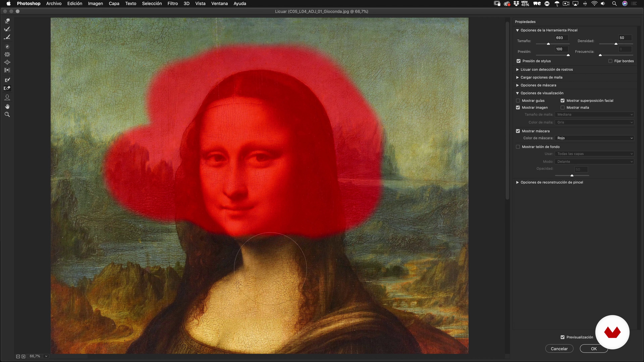The image size is (644, 362).
Task: Open the Ayuda menu
Action: pyautogui.click(x=240, y=4)
